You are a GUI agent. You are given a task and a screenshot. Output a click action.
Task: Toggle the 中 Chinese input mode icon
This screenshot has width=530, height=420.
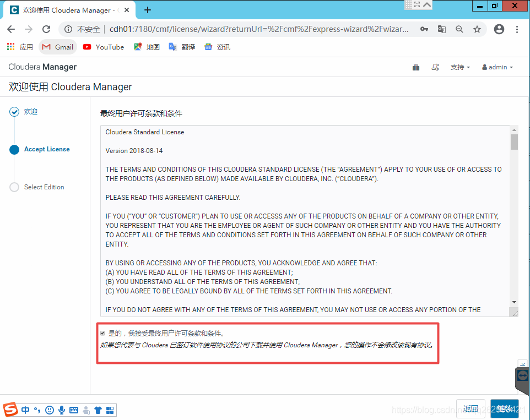25,410
